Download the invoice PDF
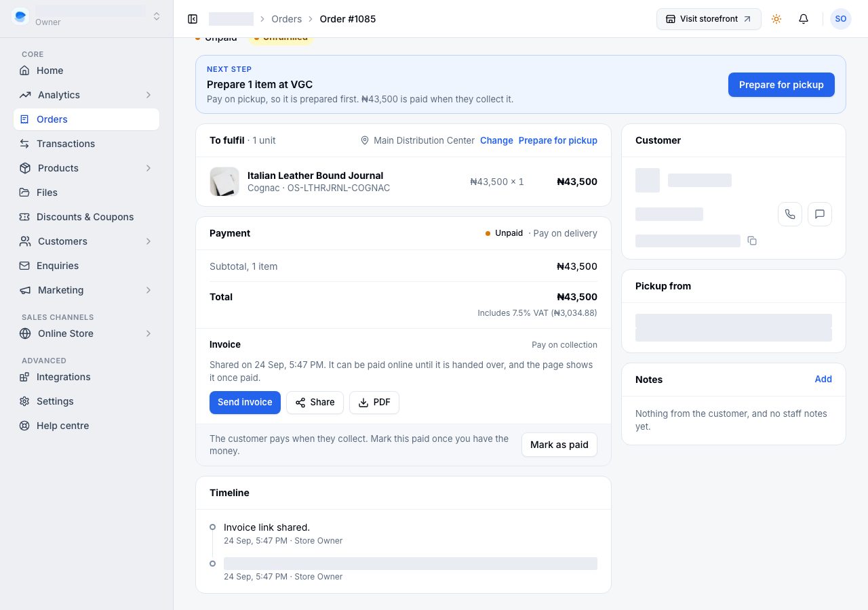The image size is (868, 610). (374, 403)
